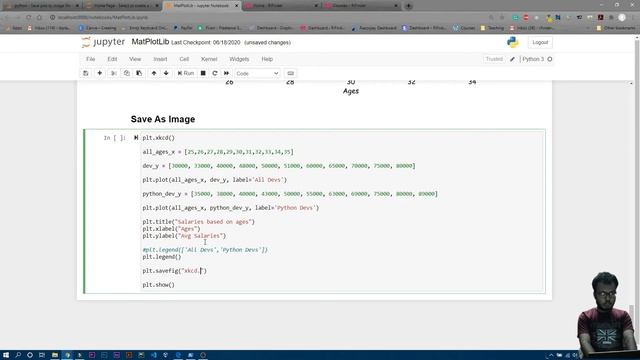Open a new browser tab
The height and width of the screenshot is (360, 640).
pos(409,6)
